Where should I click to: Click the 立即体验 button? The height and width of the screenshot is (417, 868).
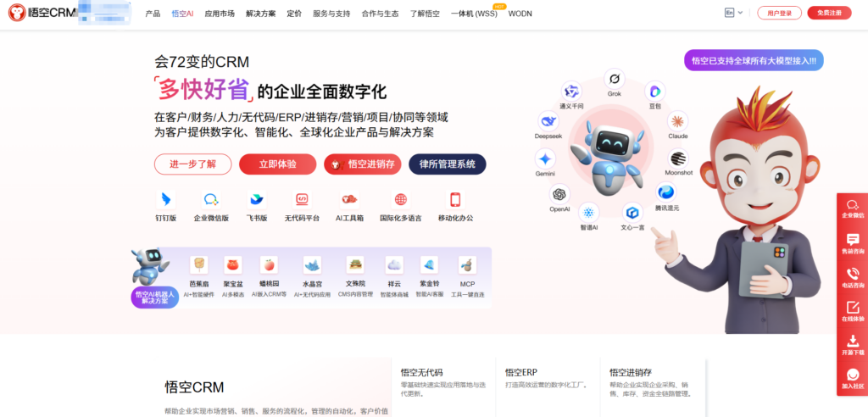pos(277,164)
